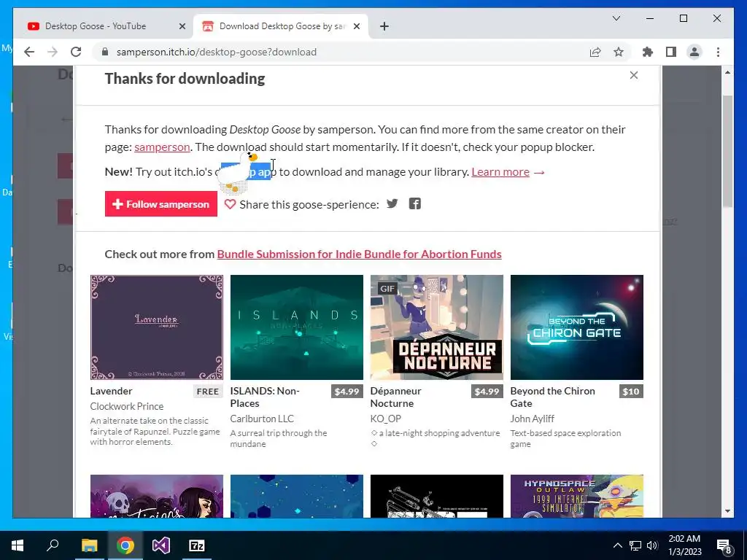The height and width of the screenshot is (560, 747).
Task: Open the ISLANDS Non-Places thumbnail
Action: [297, 327]
